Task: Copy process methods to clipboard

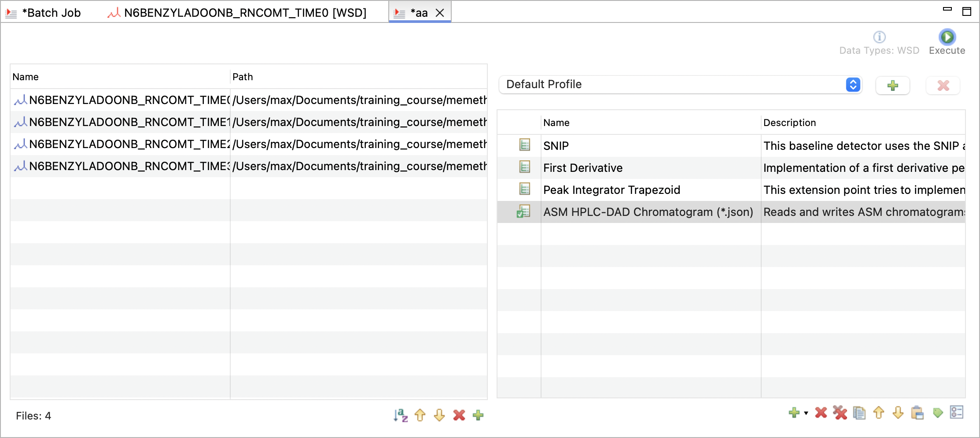Action: 859,413
